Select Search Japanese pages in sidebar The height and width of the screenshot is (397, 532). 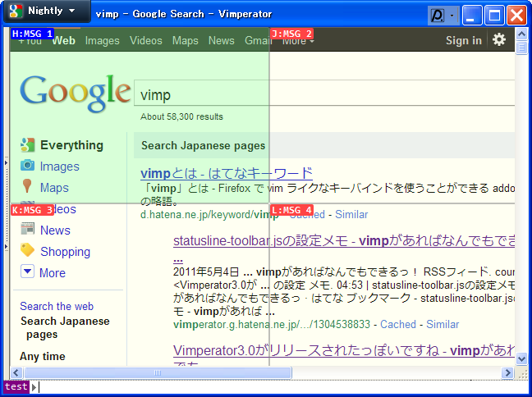pyautogui.click(x=65, y=327)
